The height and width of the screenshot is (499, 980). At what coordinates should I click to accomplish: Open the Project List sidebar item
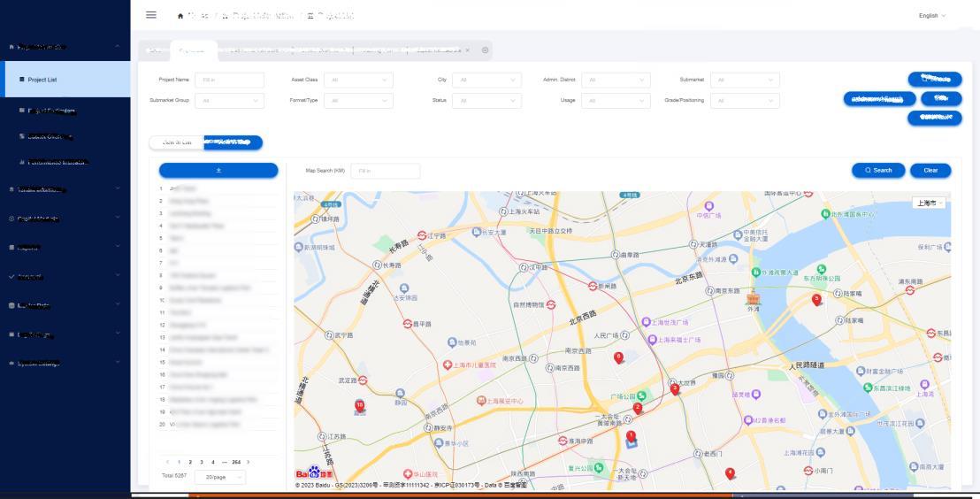tap(65, 80)
